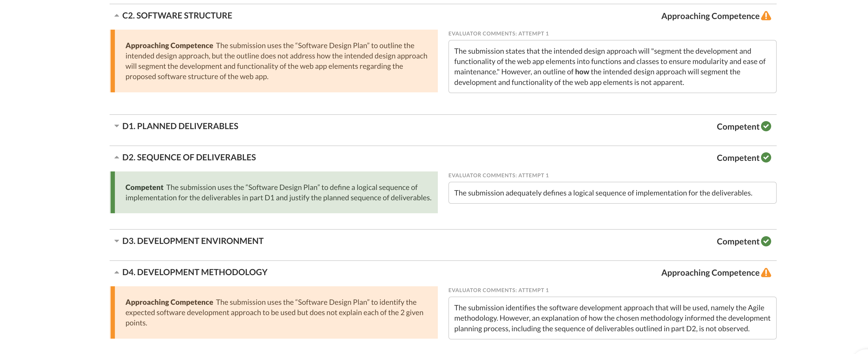Expand the D1 Planned Deliverables section arrow

pos(116,126)
